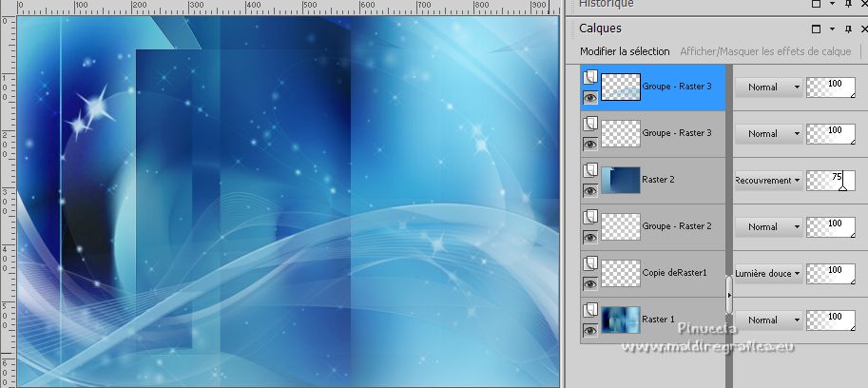The height and width of the screenshot is (388, 868).
Task: Hide the unselected Groupe - Raster 3 layer
Action: pyautogui.click(x=590, y=144)
